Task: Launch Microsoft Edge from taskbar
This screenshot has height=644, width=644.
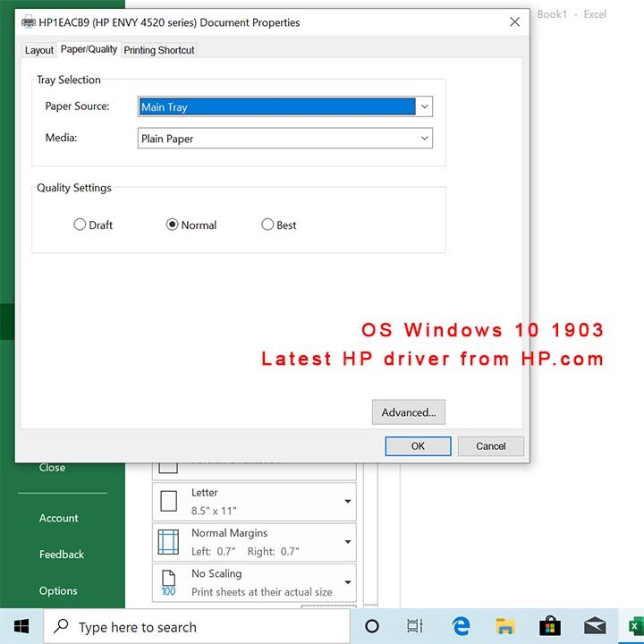Action: [462, 626]
